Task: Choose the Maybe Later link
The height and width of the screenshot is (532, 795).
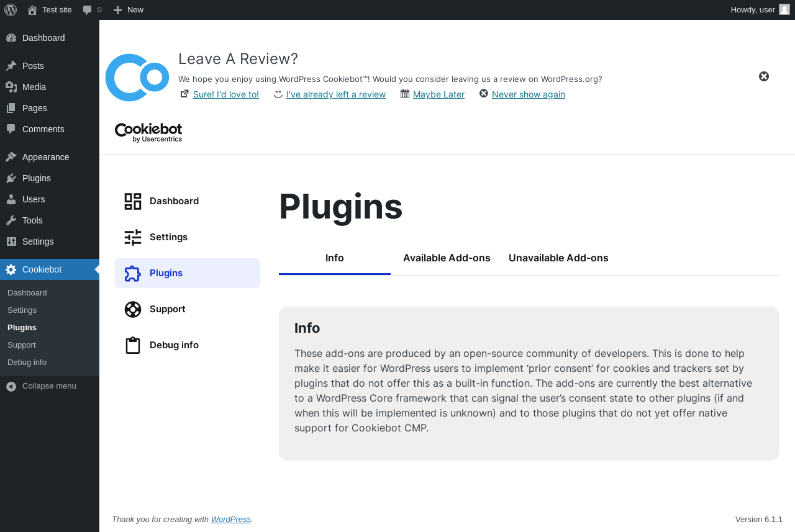Action: [x=438, y=94]
